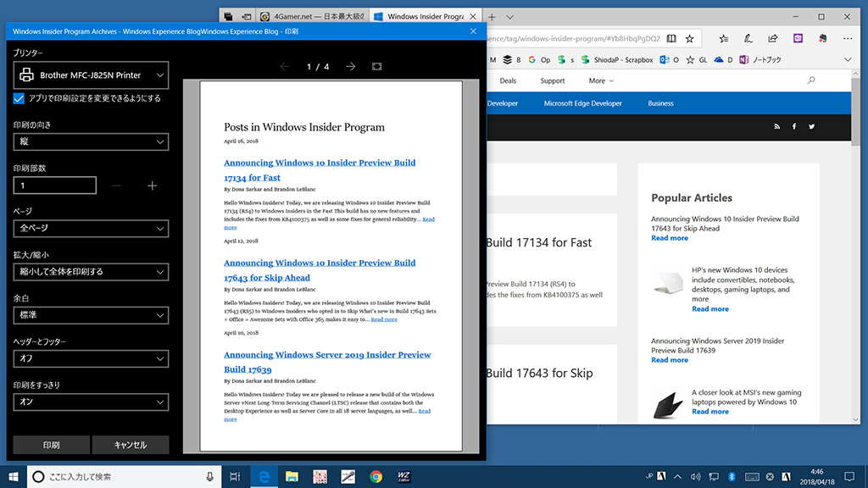The width and height of the screenshot is (868, 488).
Task: Uncheck アプリで印刷設定を変更できるようにする checkbox
Action: pyautogui.click(x=19, y=98)
